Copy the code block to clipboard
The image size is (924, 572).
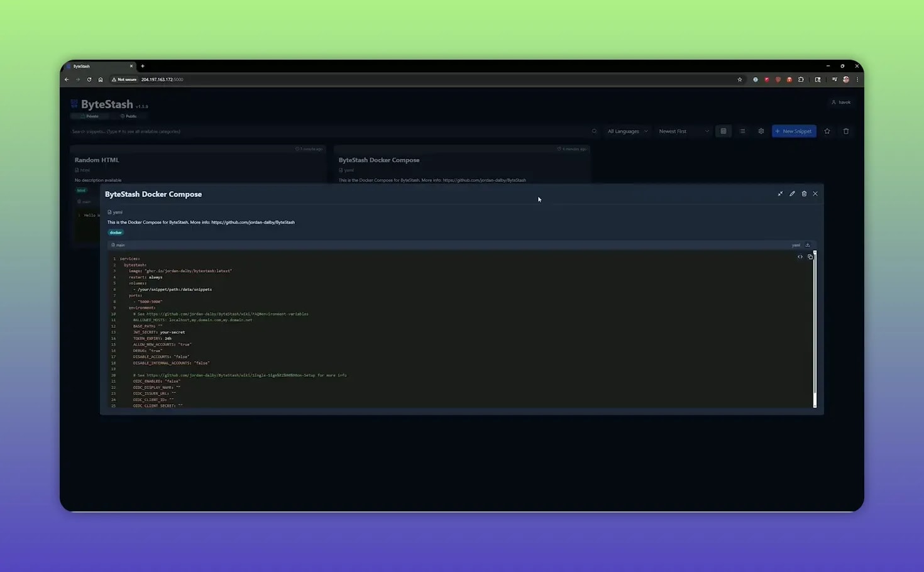click(x=810, y=256)
